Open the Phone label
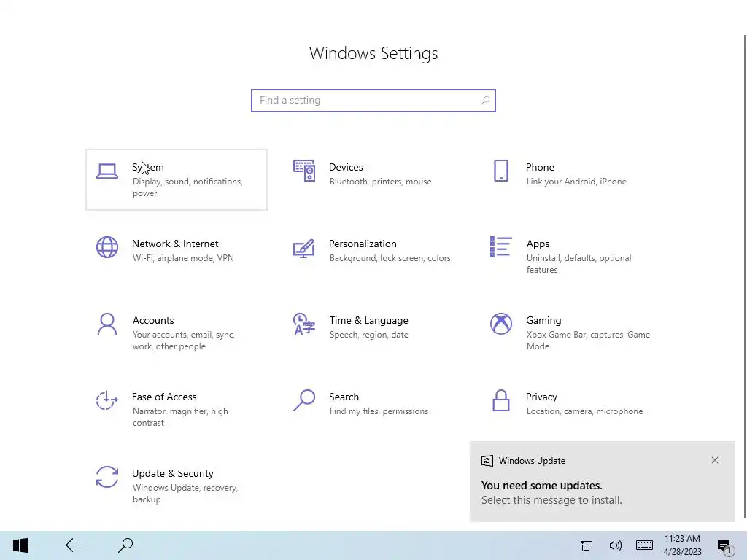The image size is (747, 560). pos(540,167)
